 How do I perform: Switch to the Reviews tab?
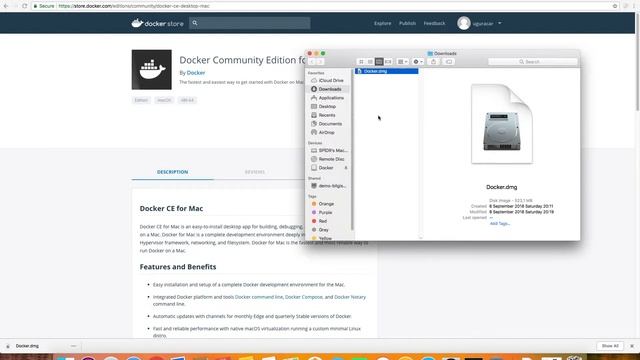pyautogui.click(x=255, y=172)
